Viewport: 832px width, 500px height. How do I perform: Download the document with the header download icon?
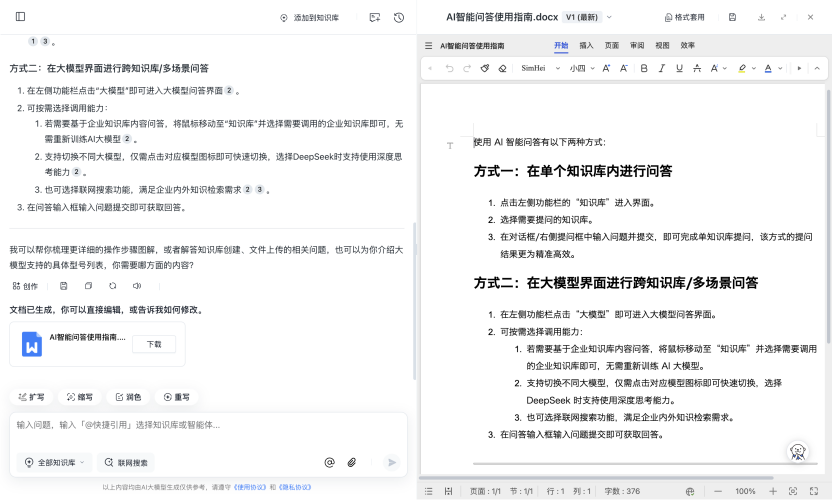pyautogui.click(x=761, y=17)
